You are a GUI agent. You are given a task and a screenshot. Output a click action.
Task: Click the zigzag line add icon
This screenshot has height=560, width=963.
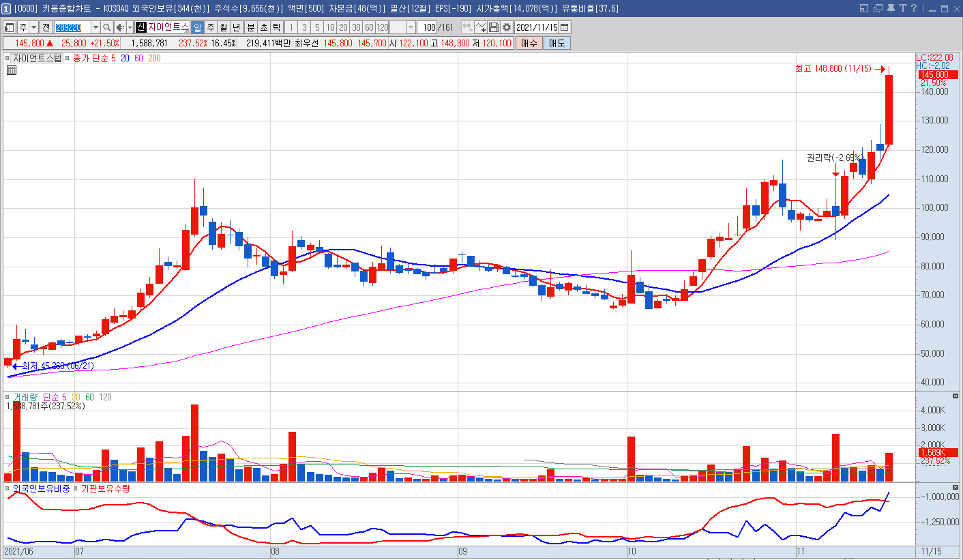click(481, 27)
